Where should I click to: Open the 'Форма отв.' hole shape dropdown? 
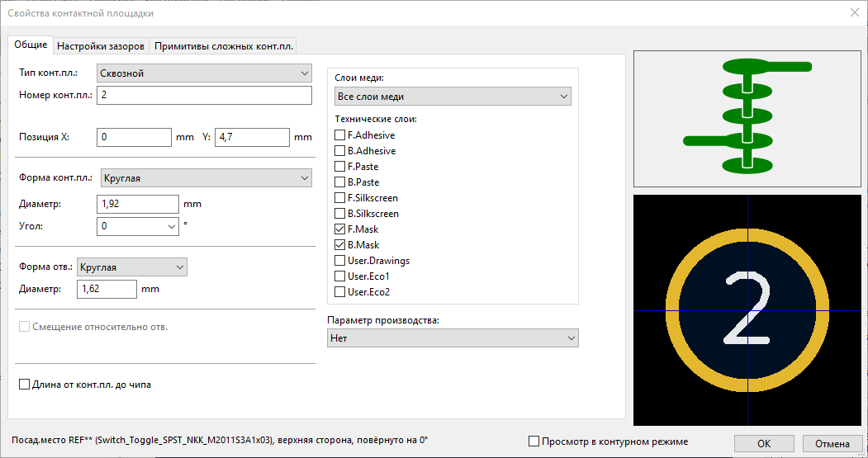pyautogui.click(x=131, y=267)
